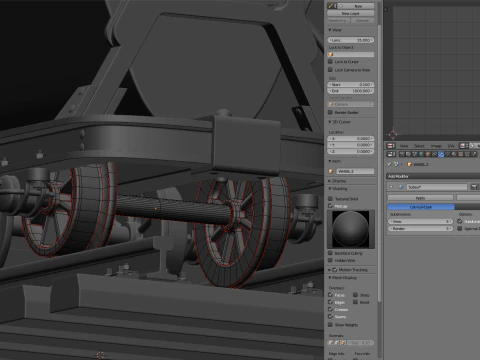Open the Local Camera dropdown
This screenshot has width=480, height=360.
tap(351, 104)
